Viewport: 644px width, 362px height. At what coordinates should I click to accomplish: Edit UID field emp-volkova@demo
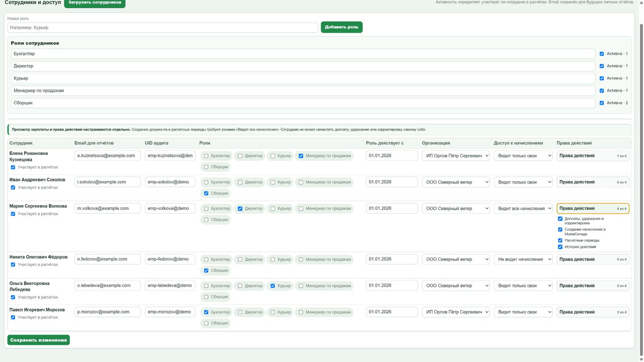click(x=170, y=209)
